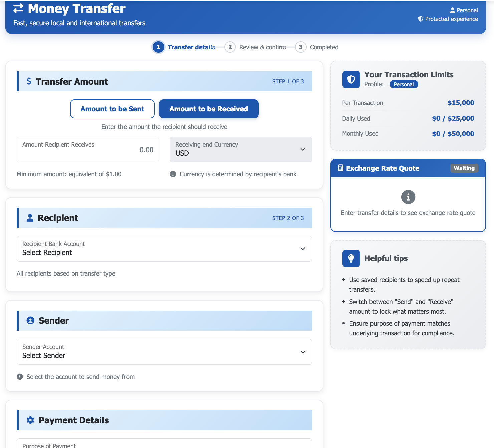Focus the Amount Recipient Receives field
Screen dimensions: 494x448
coord(88,150)
